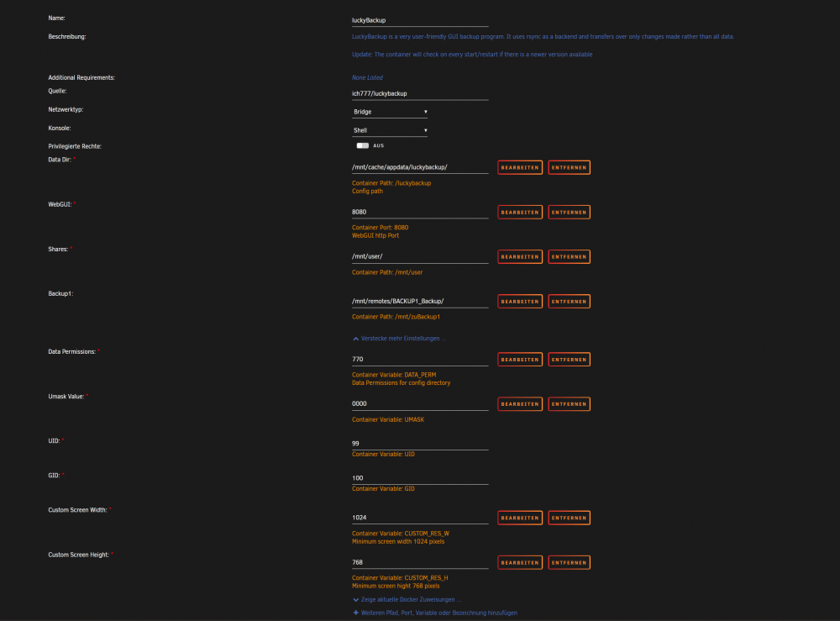Click Entfernen for Umask Value

(x=569, y=404)
